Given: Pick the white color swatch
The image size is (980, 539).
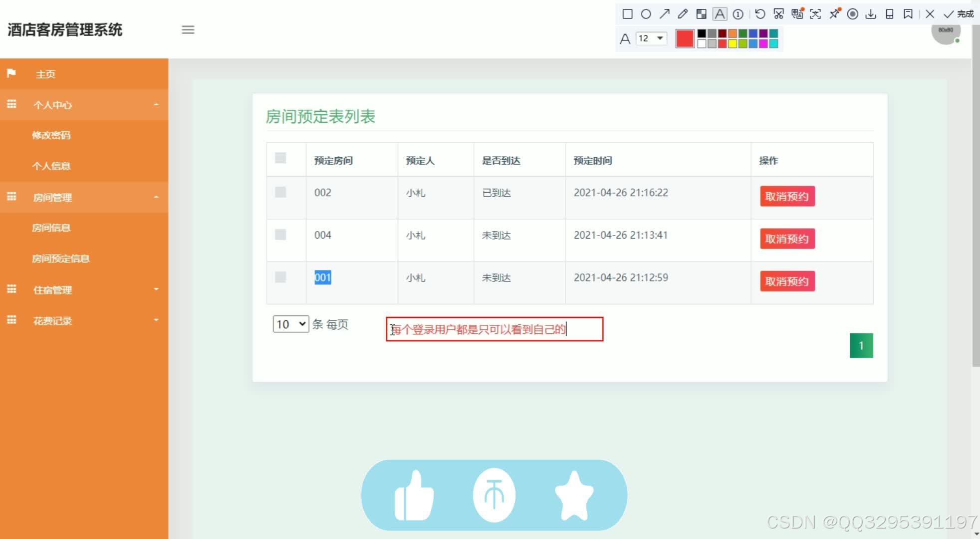Looking at the screenshot, I should point(702,44).
